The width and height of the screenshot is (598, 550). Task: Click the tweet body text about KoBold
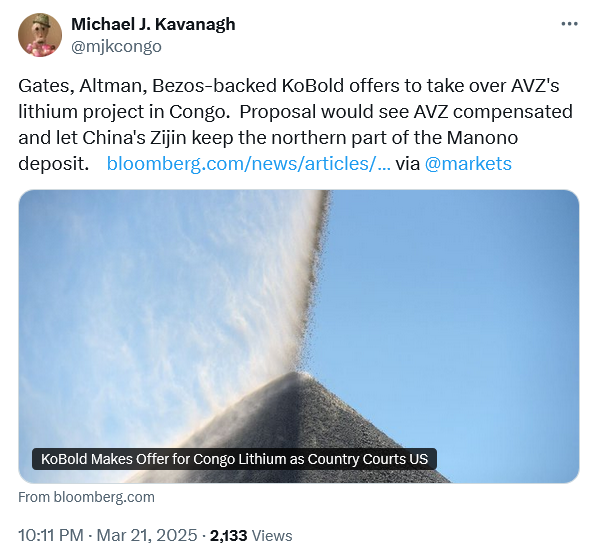point(296,124)
